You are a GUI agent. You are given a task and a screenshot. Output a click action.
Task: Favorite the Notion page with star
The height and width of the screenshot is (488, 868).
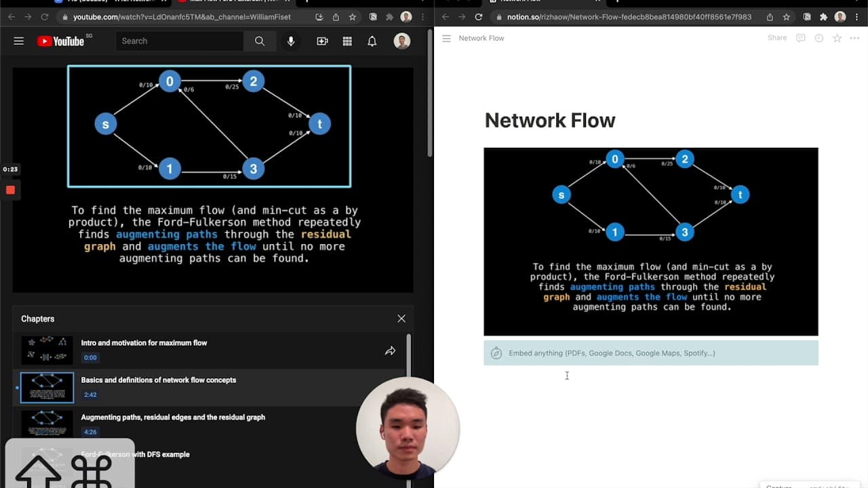coord(837,38)
